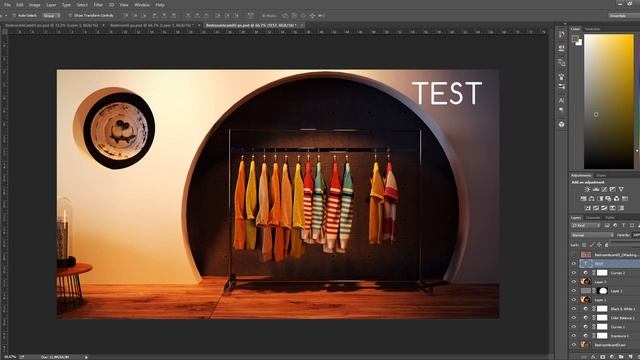
Task: Add a Vibrance adjustment layer
Action: [x=621, y=189]
